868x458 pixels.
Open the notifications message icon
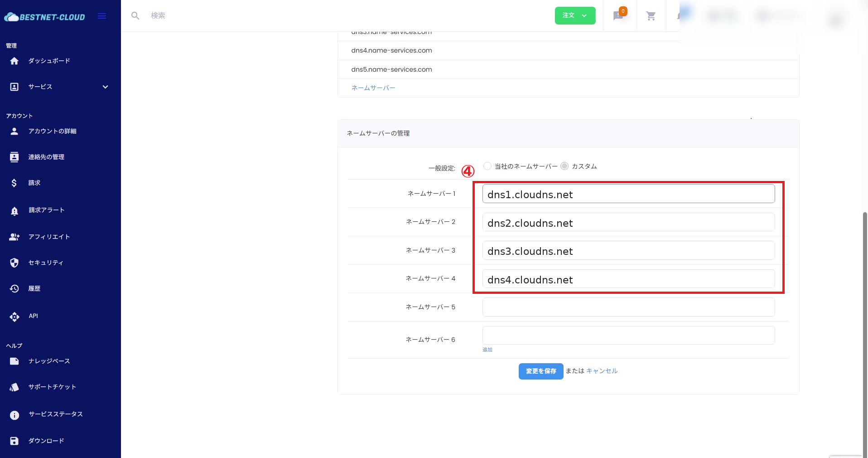click(x=618, y=16)
